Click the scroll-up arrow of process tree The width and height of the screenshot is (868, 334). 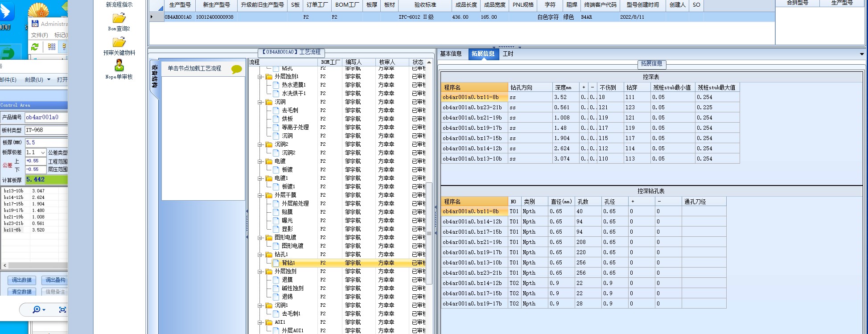(x=429, y=62)
